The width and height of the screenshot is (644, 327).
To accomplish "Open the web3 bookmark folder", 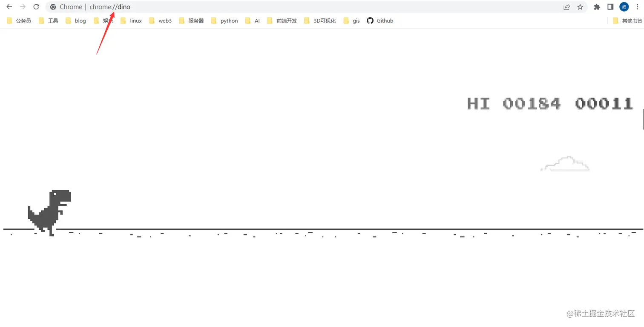I will pyautogui.click(x=160, y=20).
